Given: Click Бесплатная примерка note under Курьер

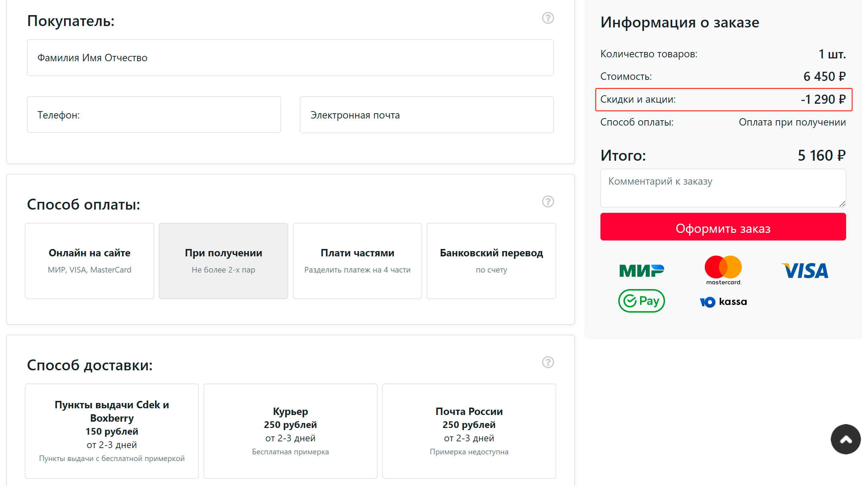Looking at the screenshot, I should [291, 452].
